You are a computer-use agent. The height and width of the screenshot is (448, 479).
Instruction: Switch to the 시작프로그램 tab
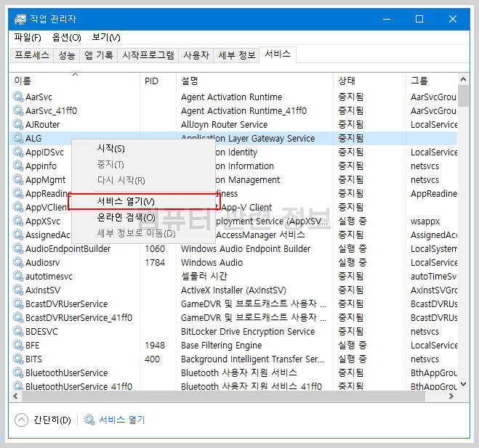pos(148,55)
